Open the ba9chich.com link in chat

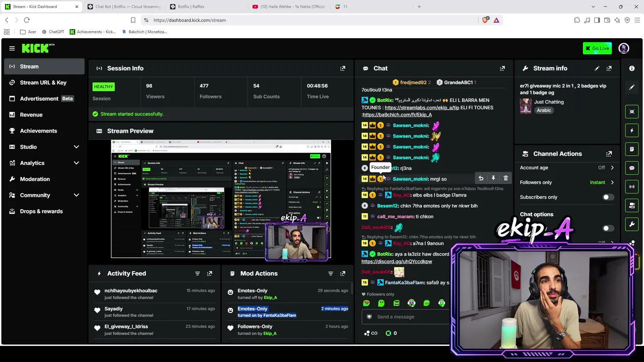pyautogui.click(x=397, y=115)
